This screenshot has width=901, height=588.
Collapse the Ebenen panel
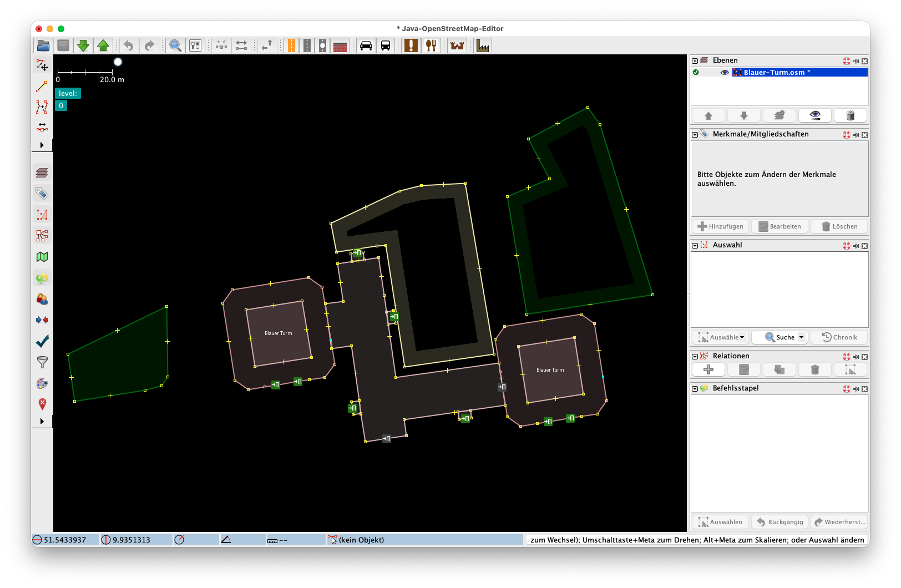tap(695, 61)
